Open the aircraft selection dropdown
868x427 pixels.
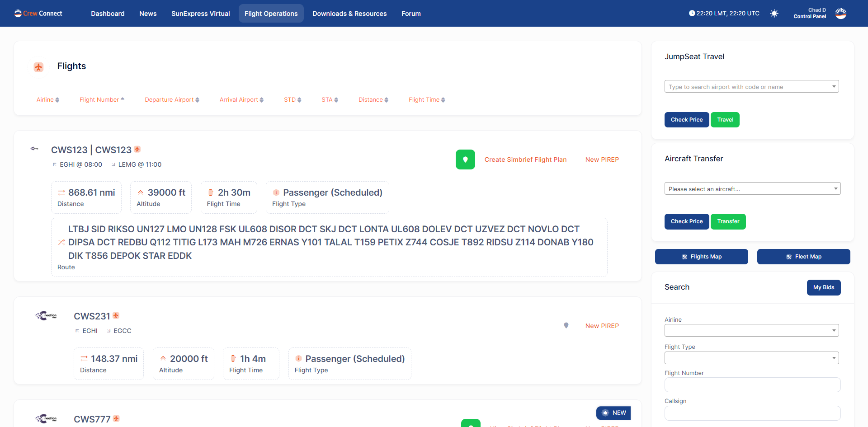coord(752,188)
